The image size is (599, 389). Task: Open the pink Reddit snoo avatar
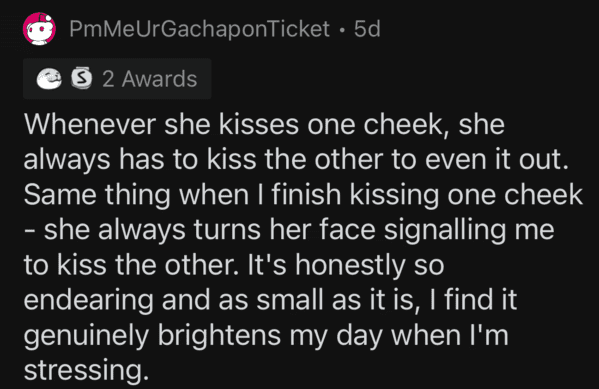(39, 29)
